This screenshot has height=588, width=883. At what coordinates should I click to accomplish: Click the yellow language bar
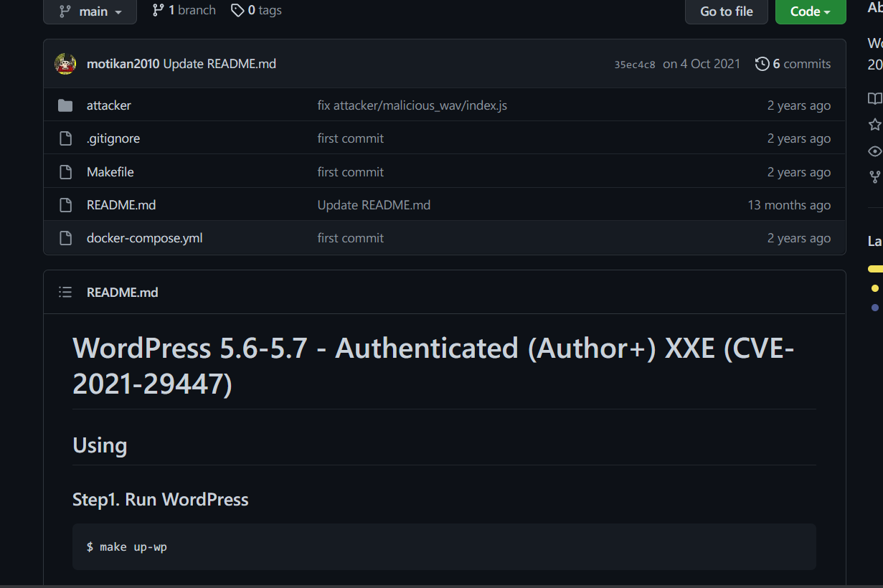(x=875, y=269)
